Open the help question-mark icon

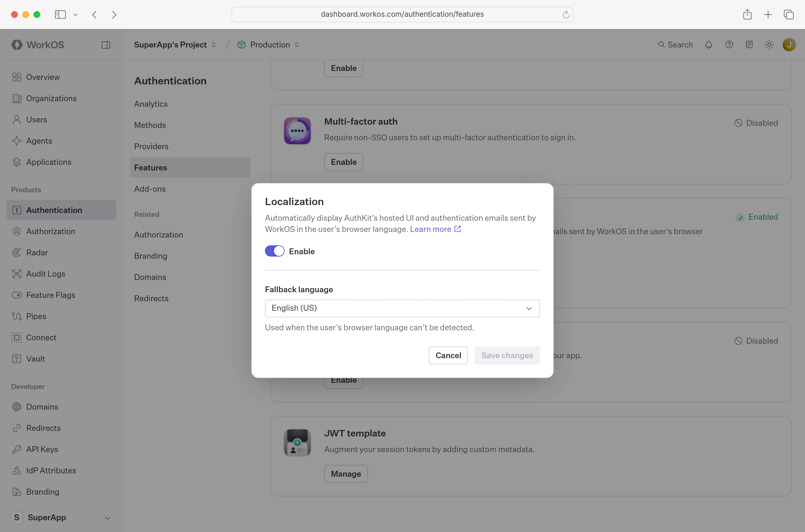click(729, 45)
